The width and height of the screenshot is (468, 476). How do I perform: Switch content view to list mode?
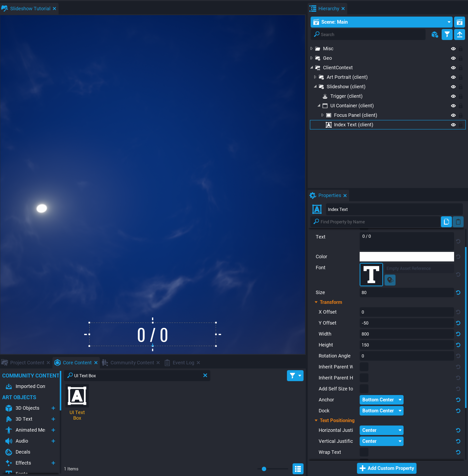298,469
